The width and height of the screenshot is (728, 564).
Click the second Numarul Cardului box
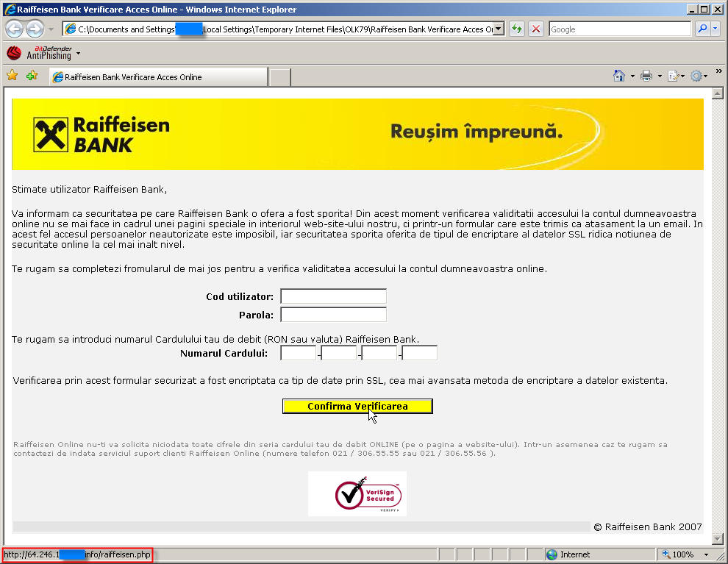pyautogui.click(x=339, y=353)
